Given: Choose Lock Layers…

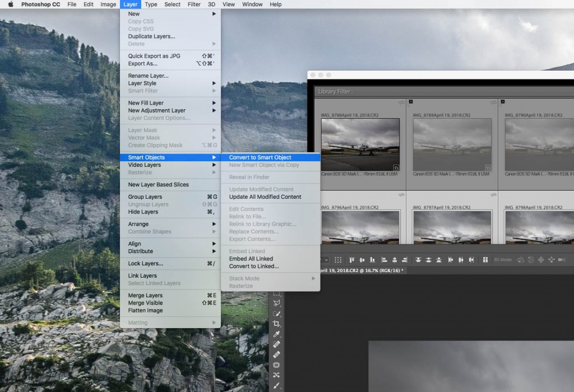Looking at the screenshot, I should (x=170, y=264).
